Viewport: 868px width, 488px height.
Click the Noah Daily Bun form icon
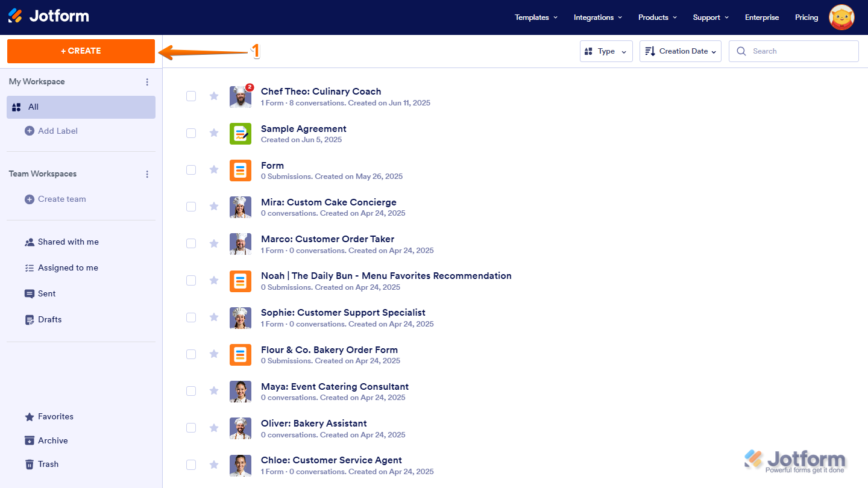[x=241, y=281]
